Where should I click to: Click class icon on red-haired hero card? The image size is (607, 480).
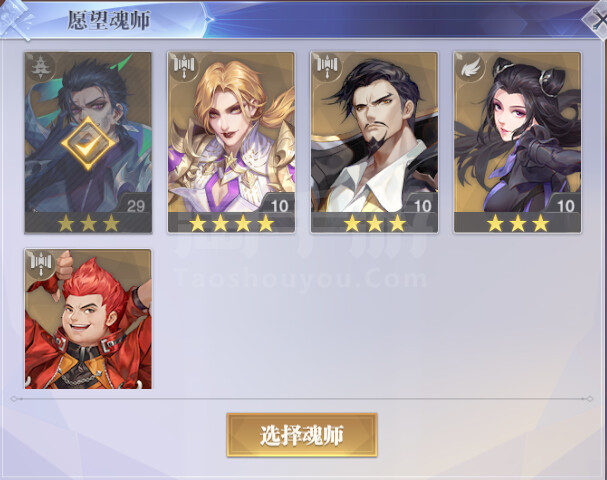40,264
